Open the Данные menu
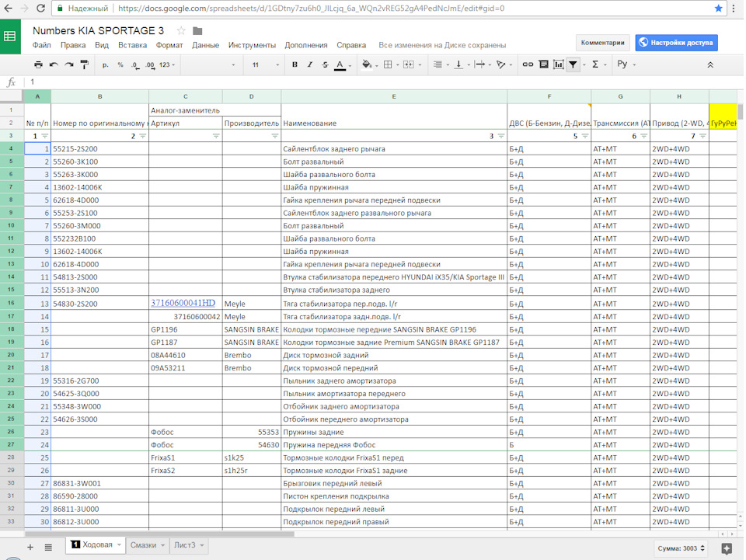Image resolution: width=746 pixels, height=560 pixels. [x=205, y=45]
